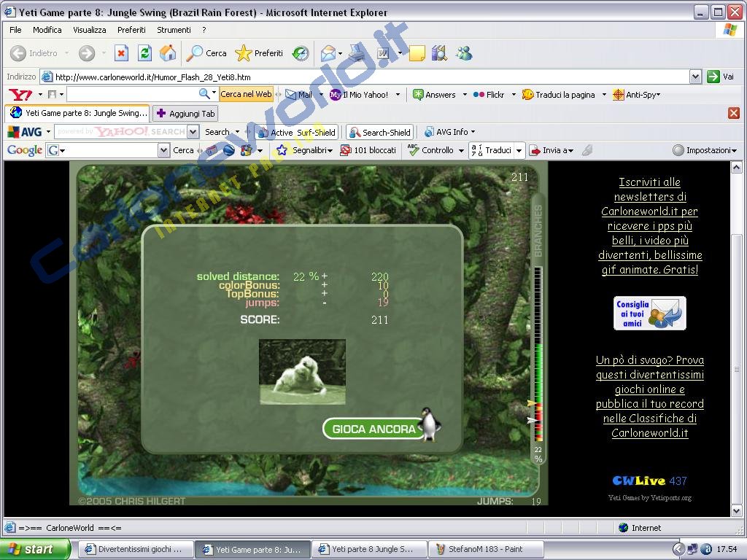
Task: Open the Visualizza menu
Action: (x=90, y=30)
